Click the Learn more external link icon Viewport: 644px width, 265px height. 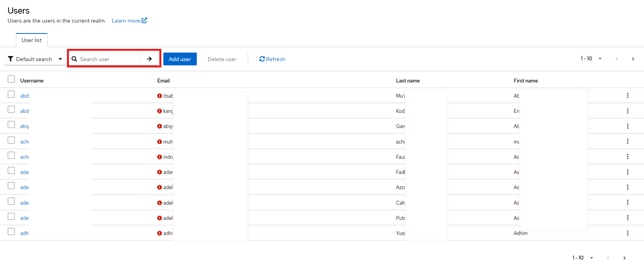coord(144,21)
